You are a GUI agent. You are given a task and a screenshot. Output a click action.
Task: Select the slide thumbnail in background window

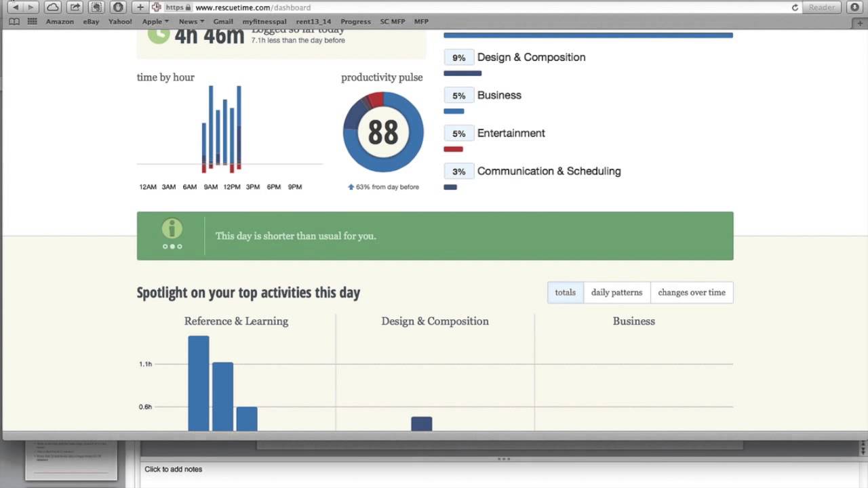[x=71, y=460]
